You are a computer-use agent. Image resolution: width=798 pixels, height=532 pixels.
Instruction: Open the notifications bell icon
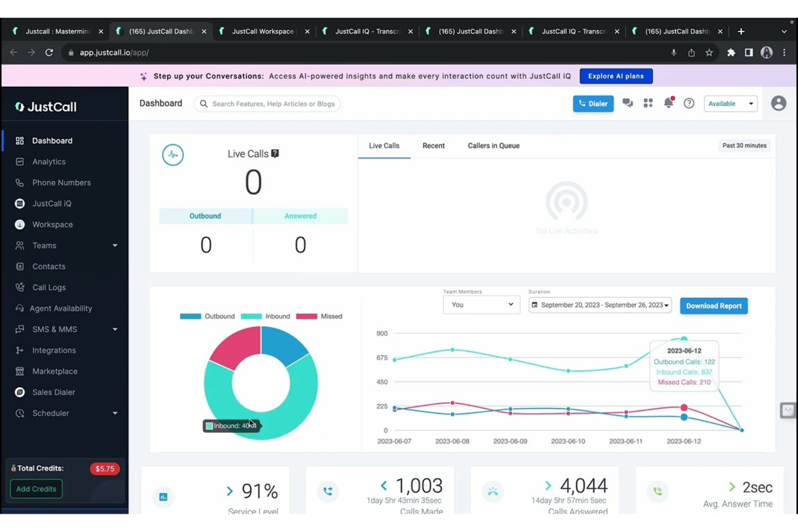(669, 103)
